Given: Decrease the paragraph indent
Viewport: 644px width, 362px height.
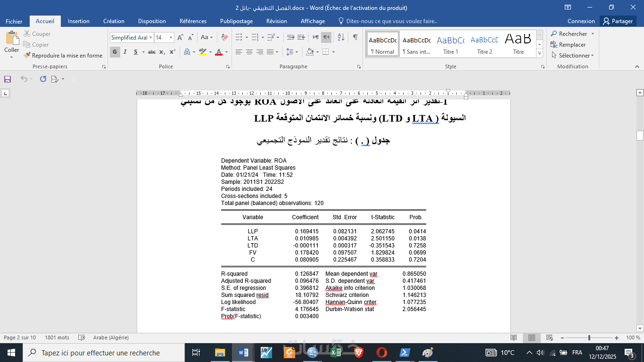Looking at the screenshot, I should tap(291, 37).
